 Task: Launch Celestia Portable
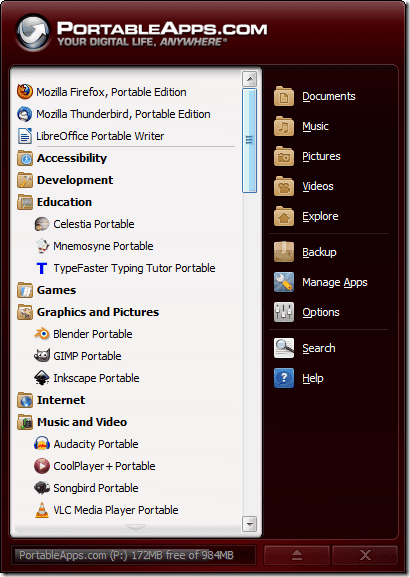94,224
